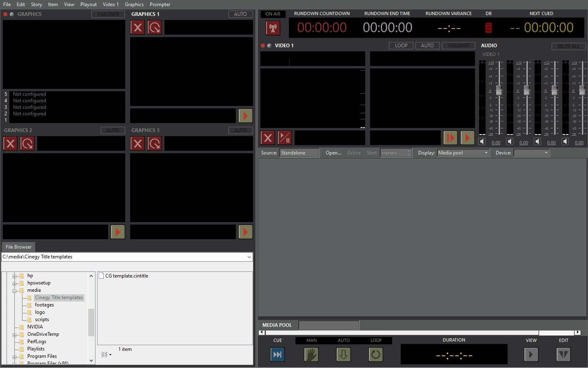The image size is (588, 368).
Task: Enable LOOP for Video 1
Action: [x=401, y=45]
